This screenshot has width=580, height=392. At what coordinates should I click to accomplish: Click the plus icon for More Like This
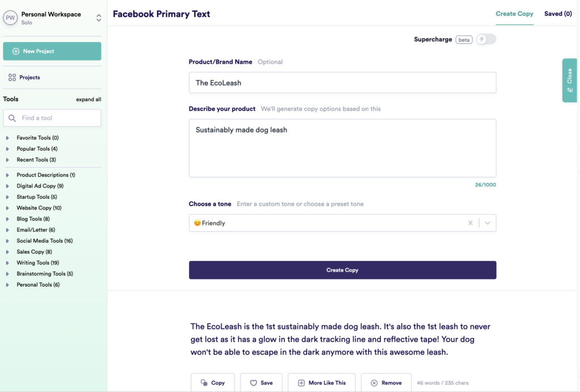[301, 383]
